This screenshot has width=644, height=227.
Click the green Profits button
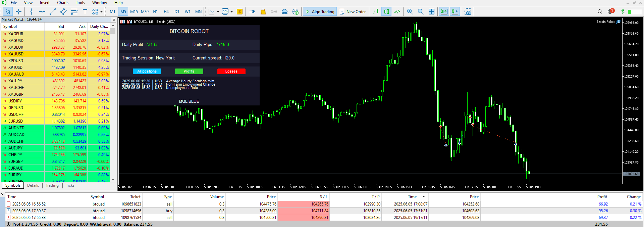click(x=189, y=71)
